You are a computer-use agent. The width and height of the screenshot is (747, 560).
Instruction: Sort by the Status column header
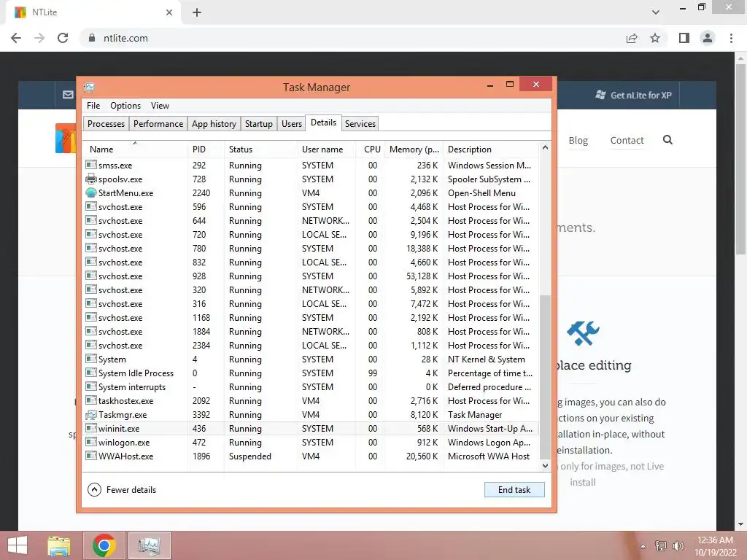[260, 149]
